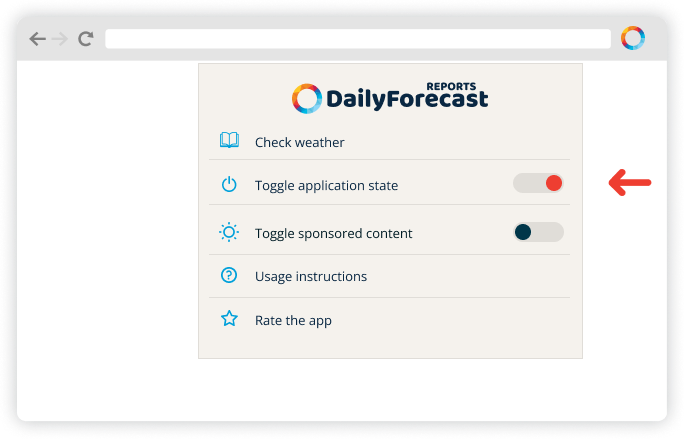This screenshot has height=439, width=684.
Task: Click the open book icon
Action: [x=229, y=140]
